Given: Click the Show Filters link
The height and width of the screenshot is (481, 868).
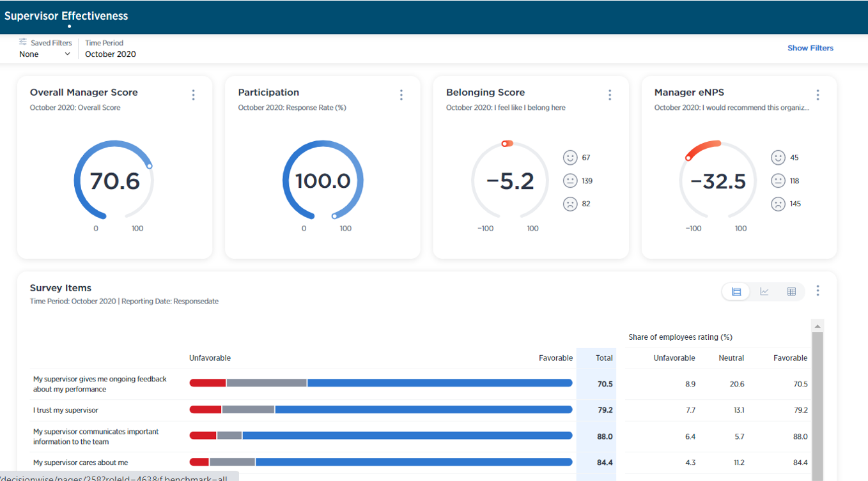Looking at the screenshot, I should [x=810, y=48].
